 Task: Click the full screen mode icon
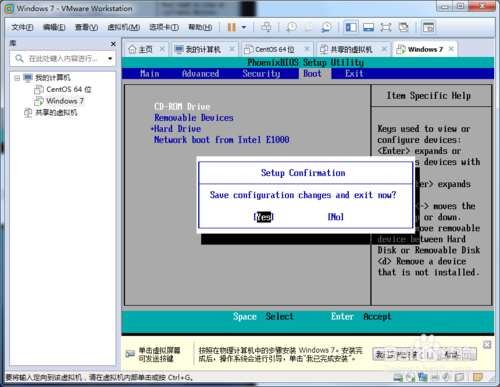(386, 27)
